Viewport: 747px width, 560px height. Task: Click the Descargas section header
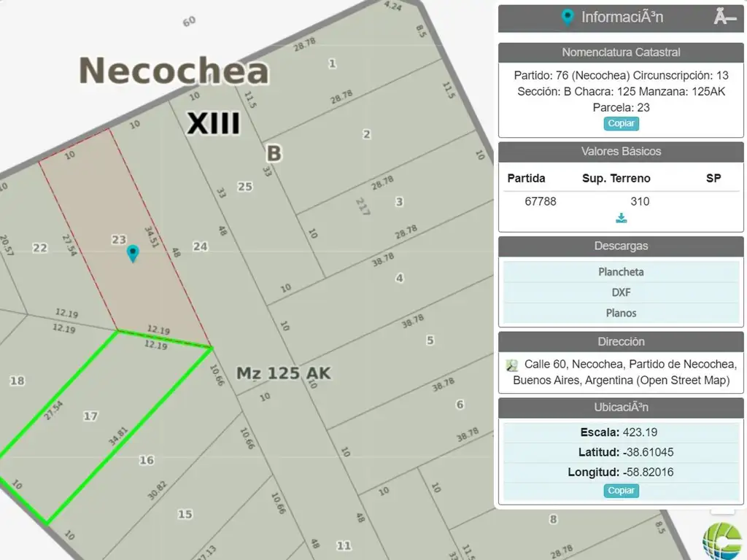(x=621, y=246)
